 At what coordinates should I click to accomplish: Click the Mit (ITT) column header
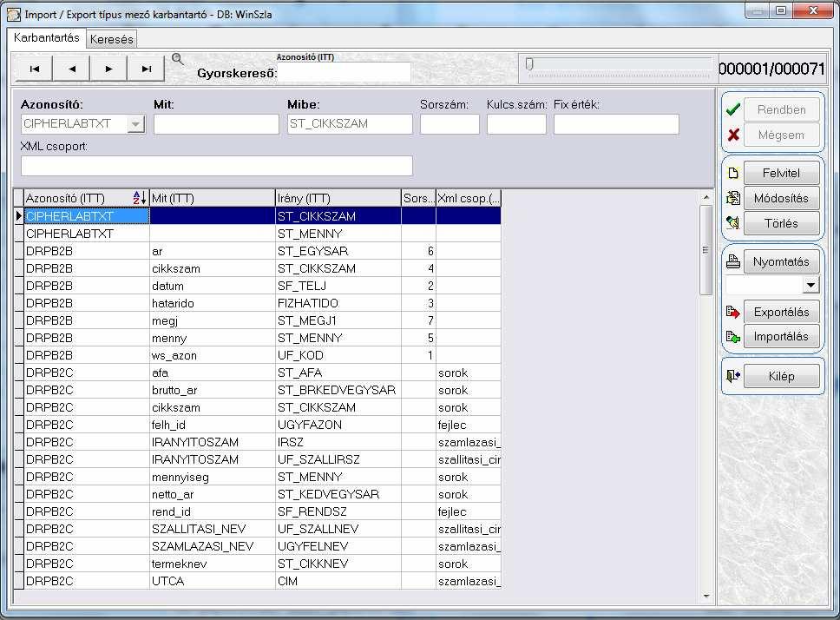coord(212,198)
